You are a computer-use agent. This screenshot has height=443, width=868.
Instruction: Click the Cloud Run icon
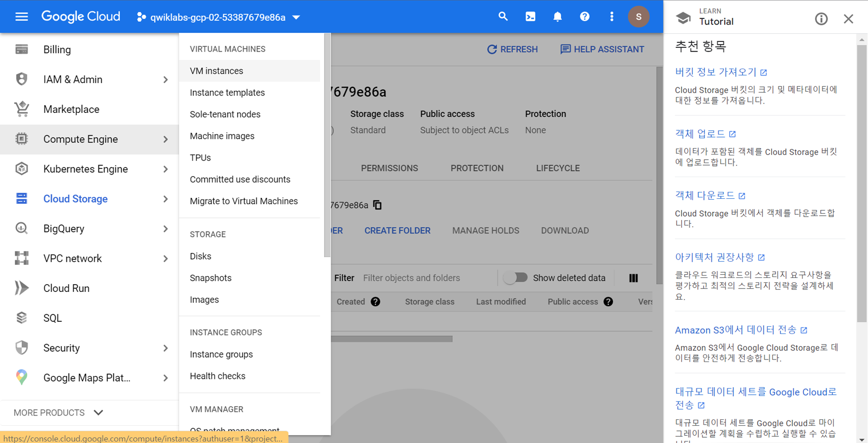coord(22,288)
